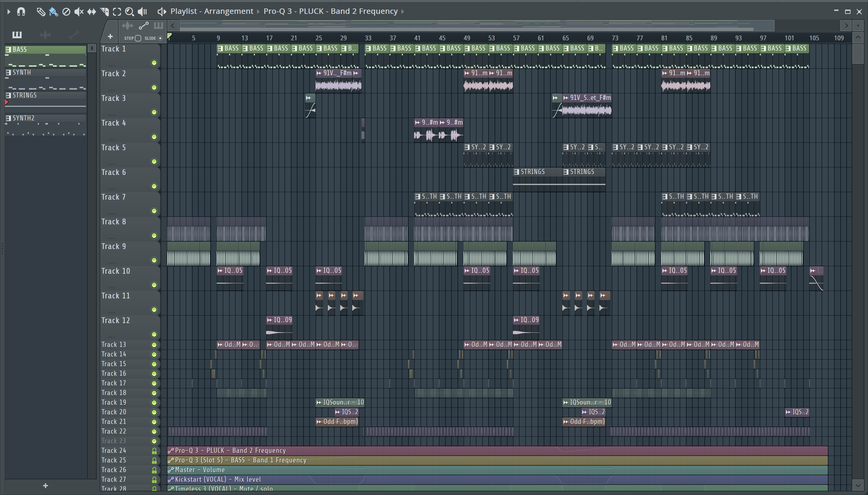Mute Track 2 using its green light
The image size is (868, 495).
[x=154, y=88]
